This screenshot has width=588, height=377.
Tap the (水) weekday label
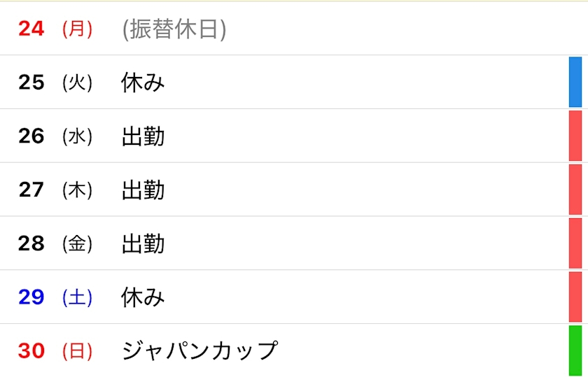point(77,136)
